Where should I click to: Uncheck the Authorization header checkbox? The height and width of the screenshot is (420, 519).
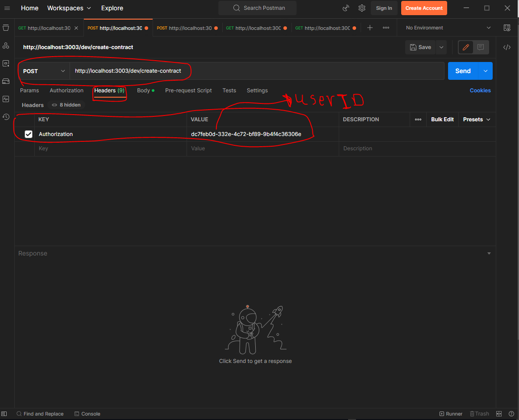[29, 134]
